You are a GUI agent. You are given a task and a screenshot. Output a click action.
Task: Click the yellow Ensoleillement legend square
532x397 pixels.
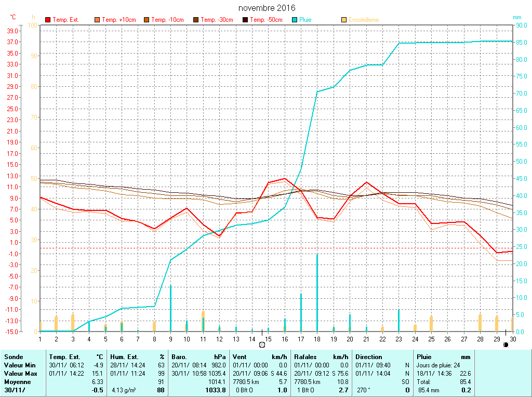coord(344,20)
